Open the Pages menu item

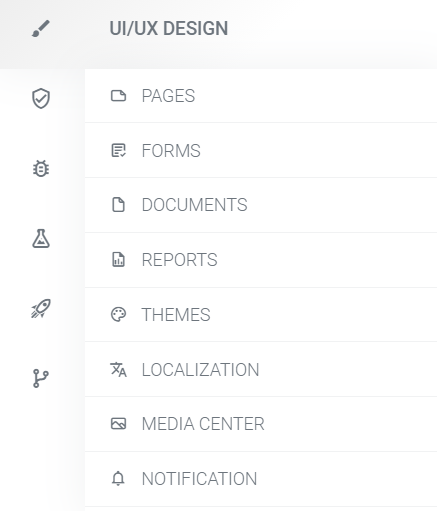coord(261,96)
